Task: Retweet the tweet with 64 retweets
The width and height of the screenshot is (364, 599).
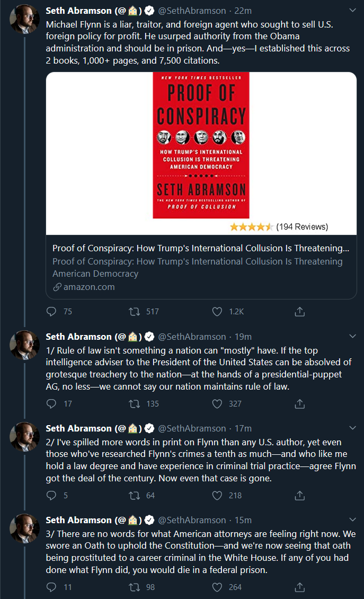Action: click(134, 496)
